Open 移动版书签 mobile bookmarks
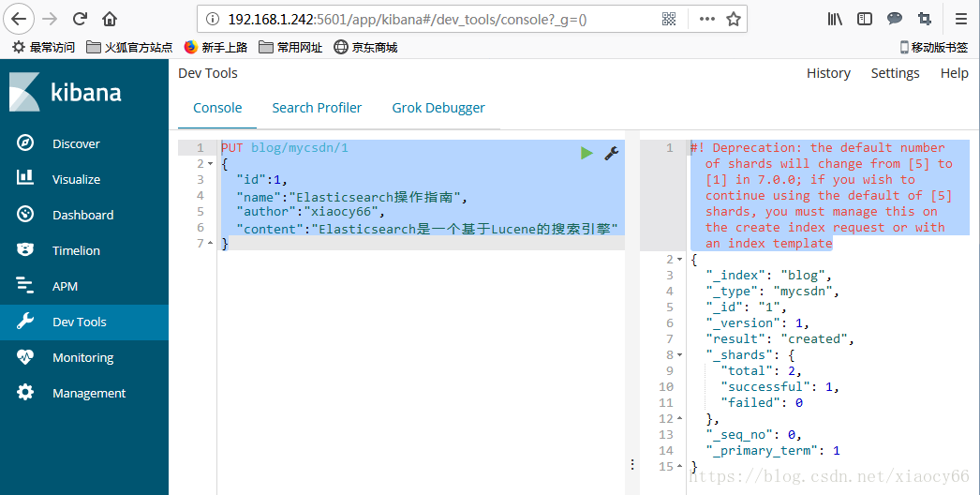Screen dimensions: 980x495 coord(934,47)
